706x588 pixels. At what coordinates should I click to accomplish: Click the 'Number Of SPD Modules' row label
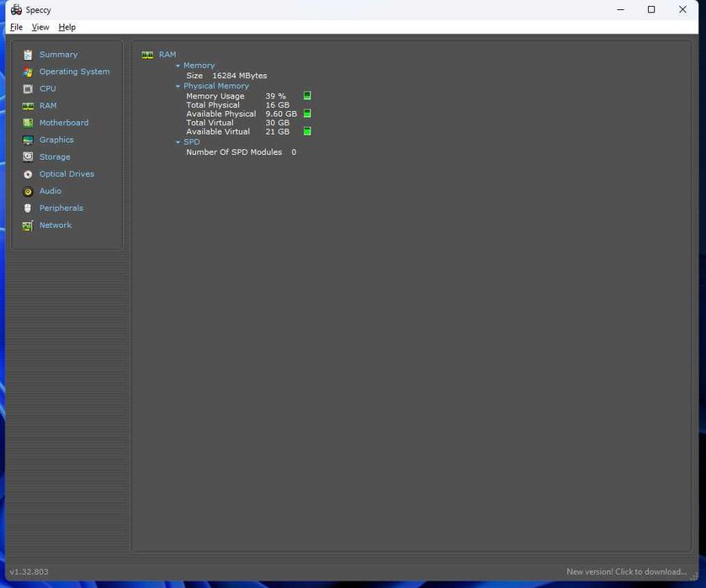tap(234, 152)
